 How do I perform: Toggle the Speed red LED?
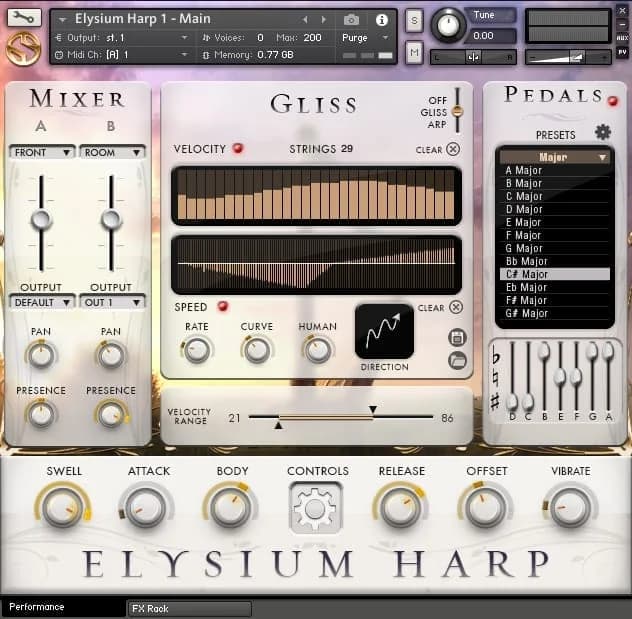(x=223, y=306)
